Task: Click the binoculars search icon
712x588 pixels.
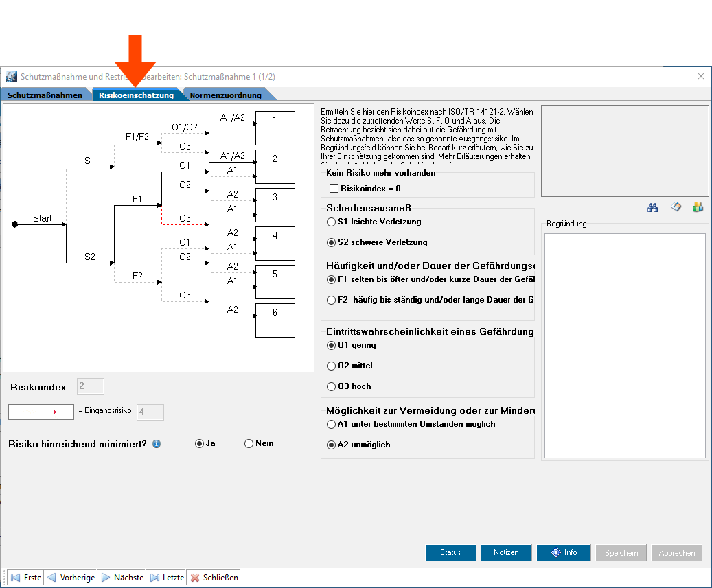Action: point(653,207)
